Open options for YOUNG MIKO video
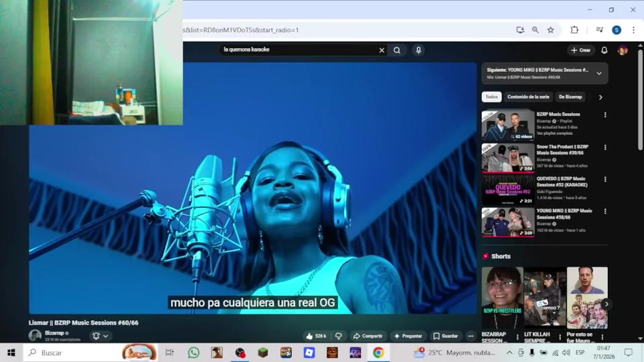This screenshot has height=362, width=644. 605,212
